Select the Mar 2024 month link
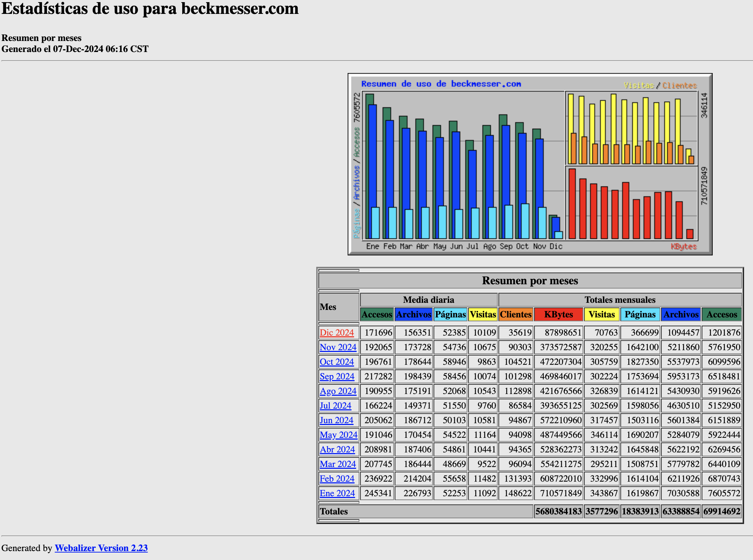 click(x=338, y=464)
